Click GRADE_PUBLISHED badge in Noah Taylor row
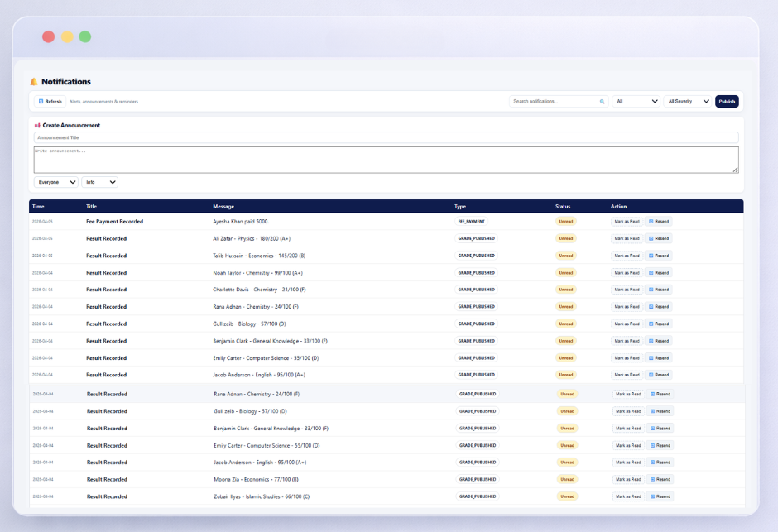778x532 pixels. click(x=477, y=273)
